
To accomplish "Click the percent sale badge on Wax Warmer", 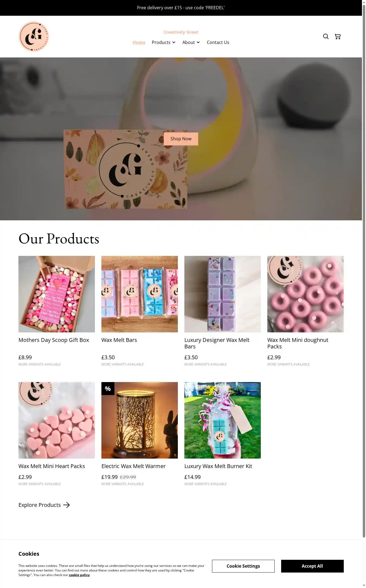I will 108,389.
